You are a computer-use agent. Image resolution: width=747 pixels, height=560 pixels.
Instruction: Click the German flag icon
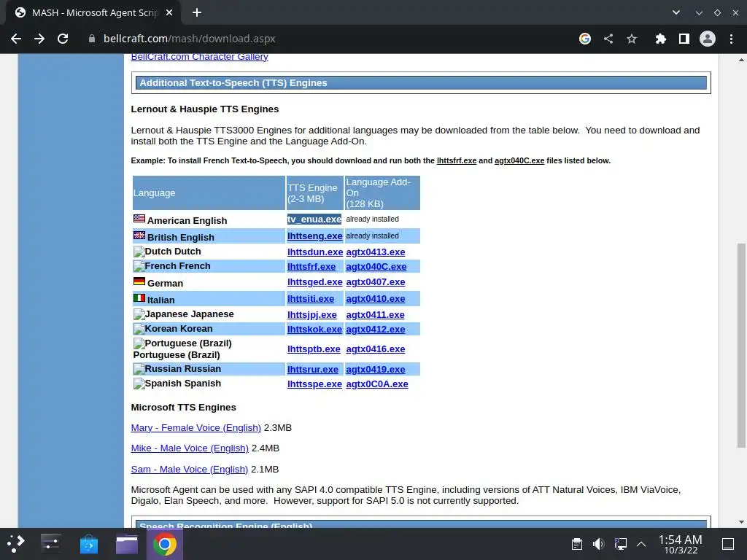pyautogui.click(x=139, y=281)
